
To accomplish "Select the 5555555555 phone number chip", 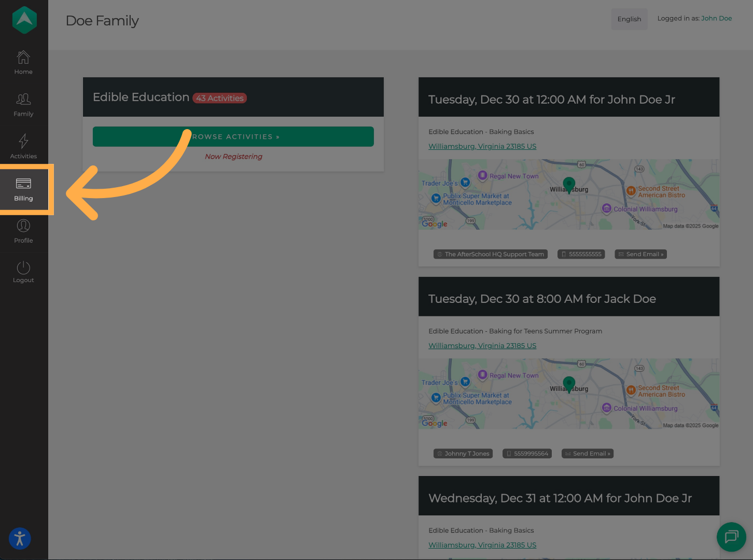I will click(581, 254).
